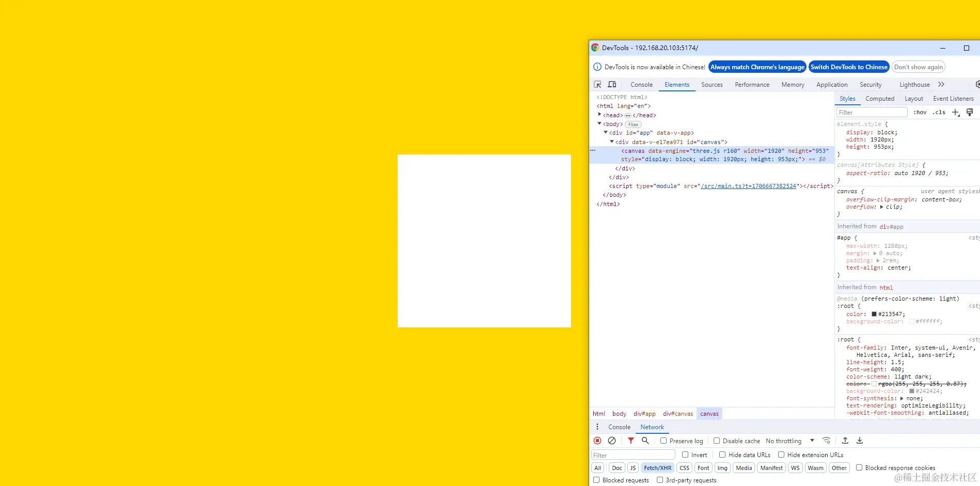The height and width of the screenshot is (486, 980).
Task: Open the Performance tab
Action: 752,85
